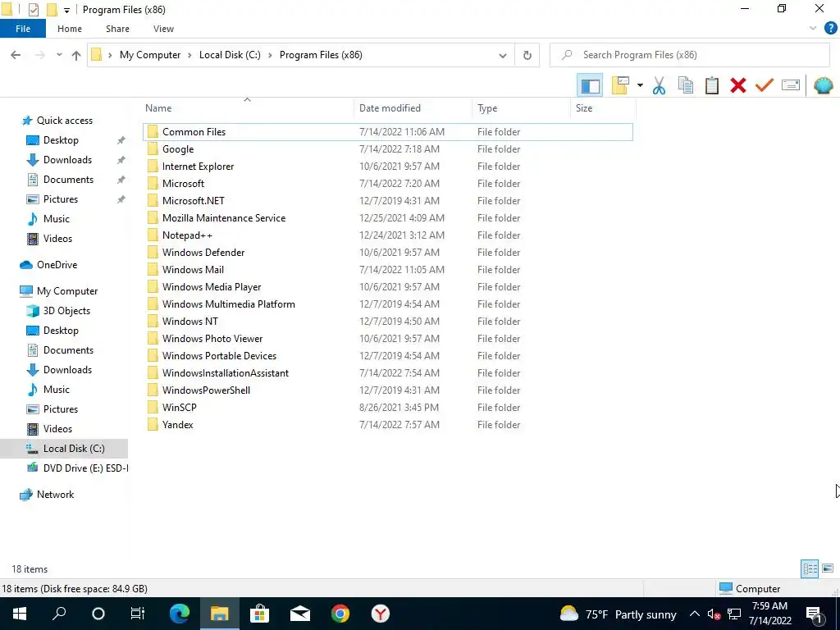
Task: Select the Google folder
Action: [388, 149]
